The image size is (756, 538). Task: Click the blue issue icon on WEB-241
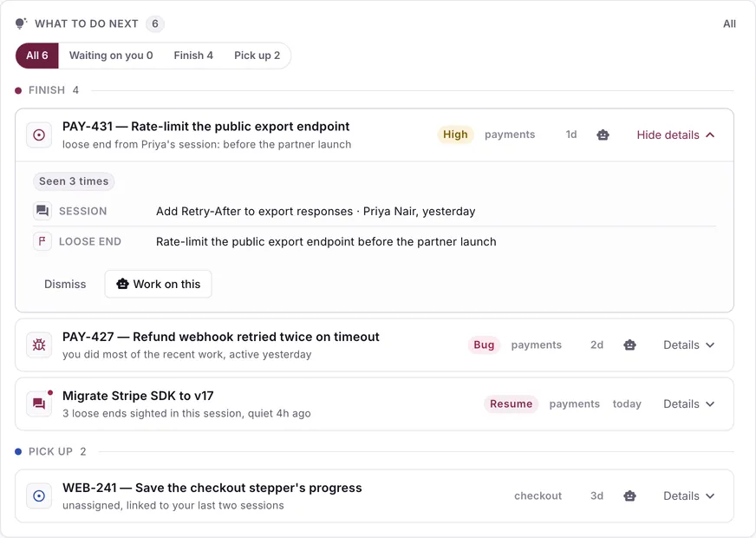39,496
